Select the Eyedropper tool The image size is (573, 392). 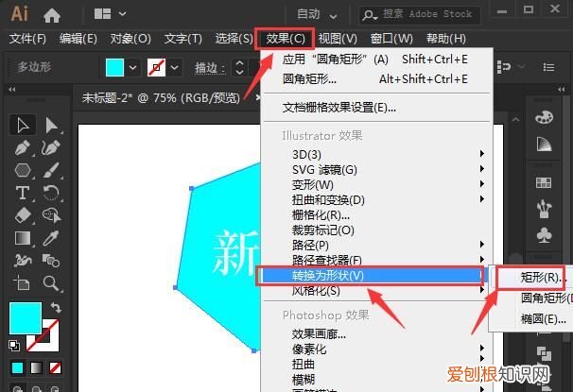pos(51,238)
